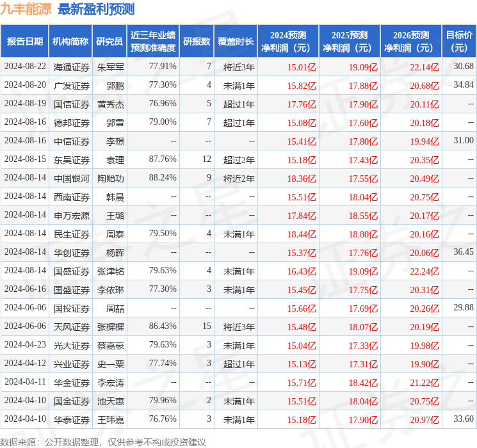Click target price 30.68

click(x=464, y=66)
